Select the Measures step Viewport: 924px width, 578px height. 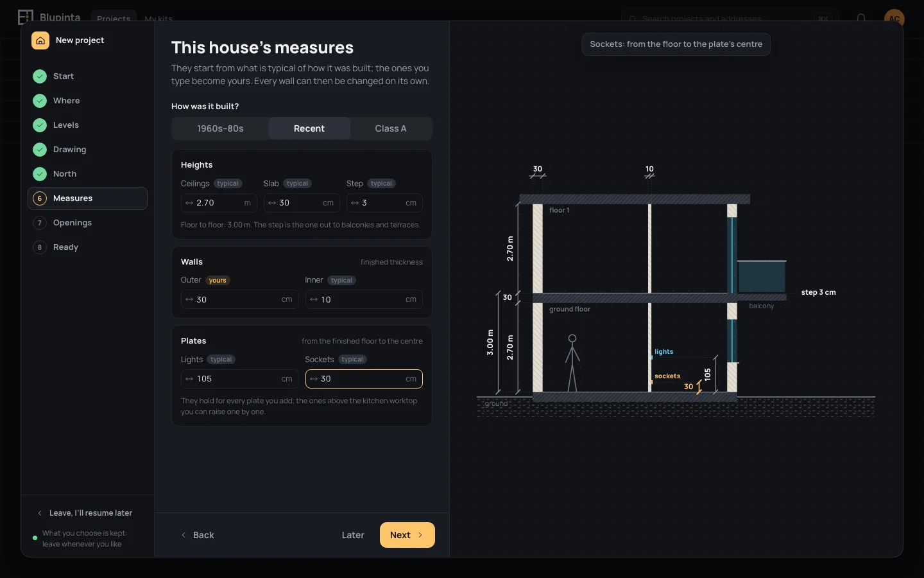pos(87,198)
